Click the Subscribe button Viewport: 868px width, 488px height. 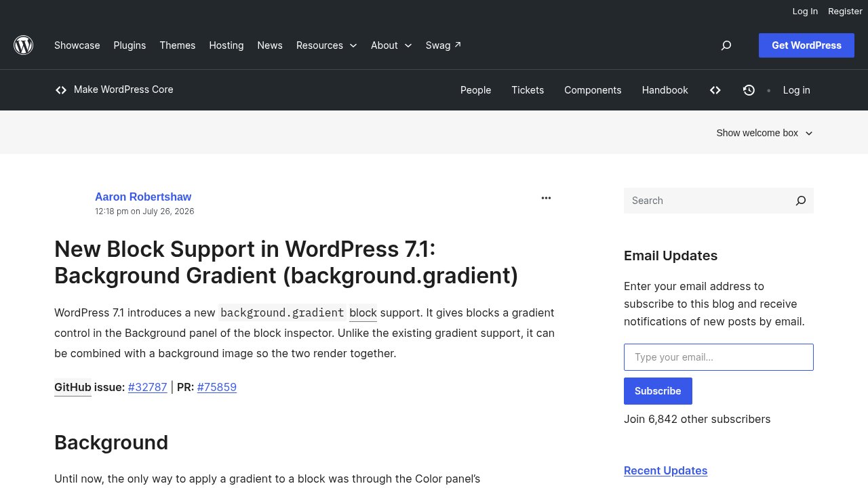tap(658, 391)
